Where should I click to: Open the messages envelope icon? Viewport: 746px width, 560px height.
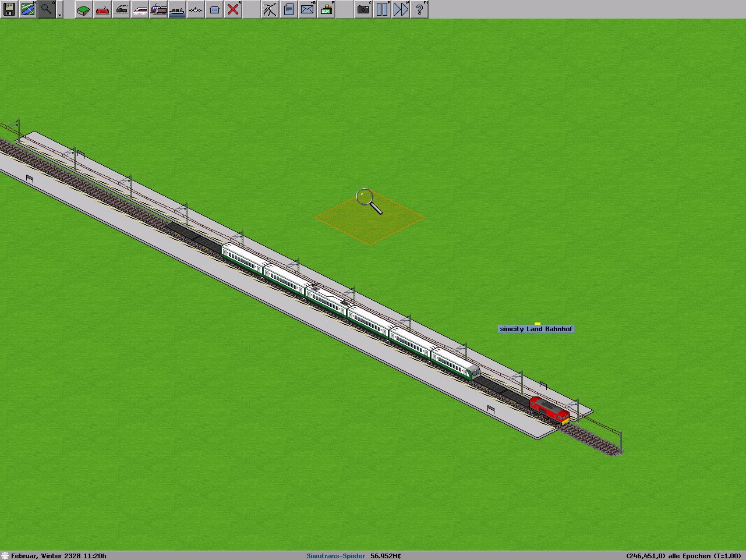pyautogui.click(x=307, y=9)
